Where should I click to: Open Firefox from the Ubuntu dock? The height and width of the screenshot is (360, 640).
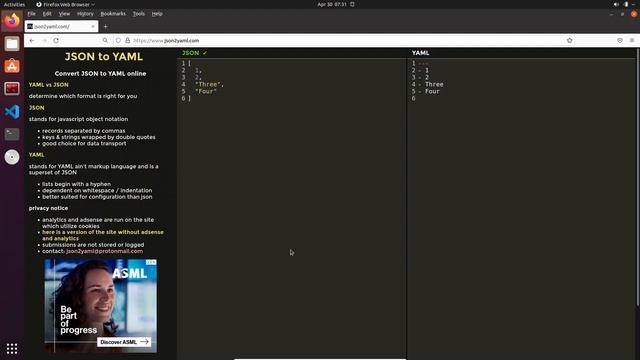click(x=12, y=20)
